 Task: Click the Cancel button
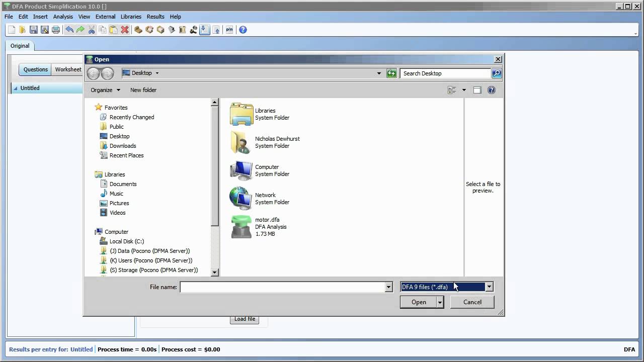[472, 302]
